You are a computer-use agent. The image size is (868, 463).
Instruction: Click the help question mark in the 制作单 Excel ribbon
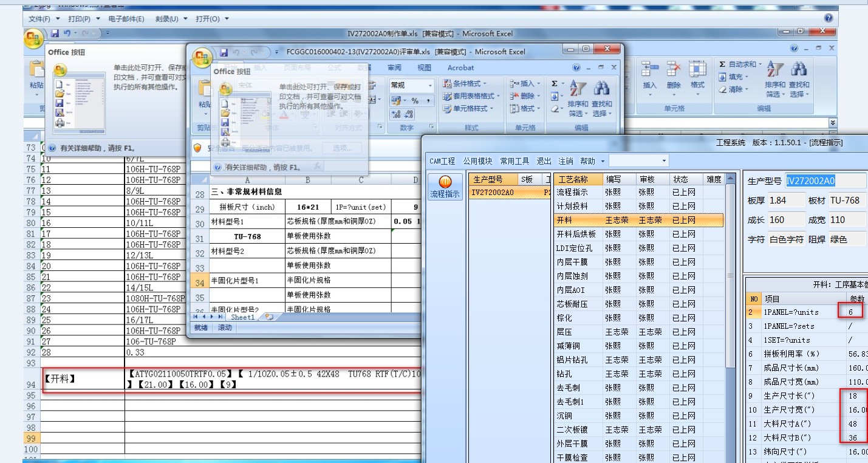point(795,49)
